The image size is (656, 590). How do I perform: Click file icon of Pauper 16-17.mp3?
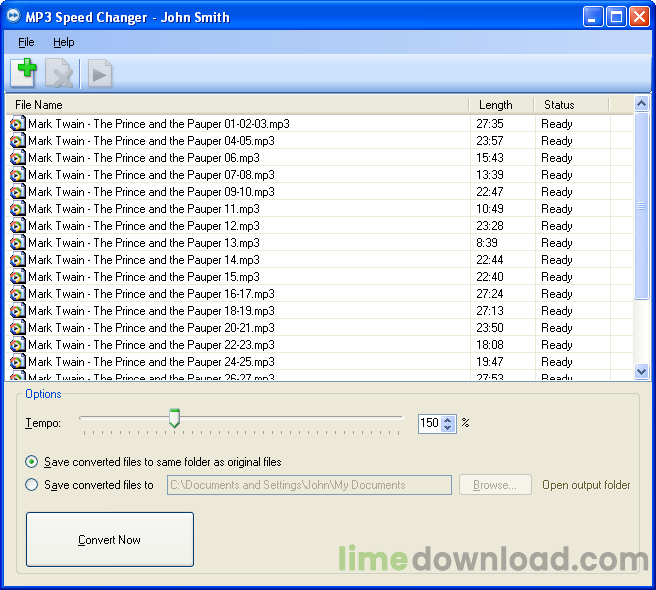pos(17,294)
